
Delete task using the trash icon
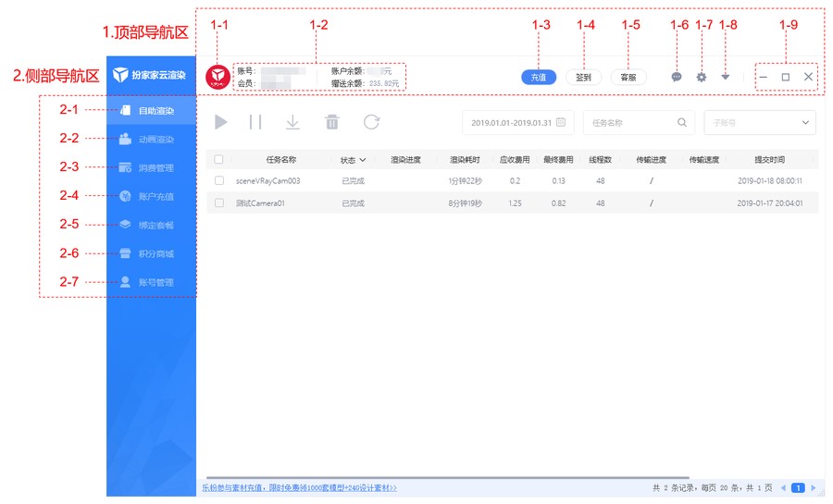pos(331,122)
